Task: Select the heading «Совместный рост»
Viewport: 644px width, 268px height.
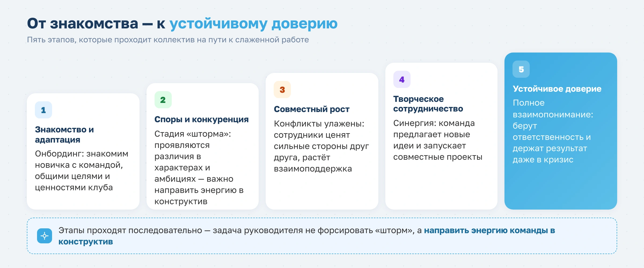Action: (x=312, y=109)
